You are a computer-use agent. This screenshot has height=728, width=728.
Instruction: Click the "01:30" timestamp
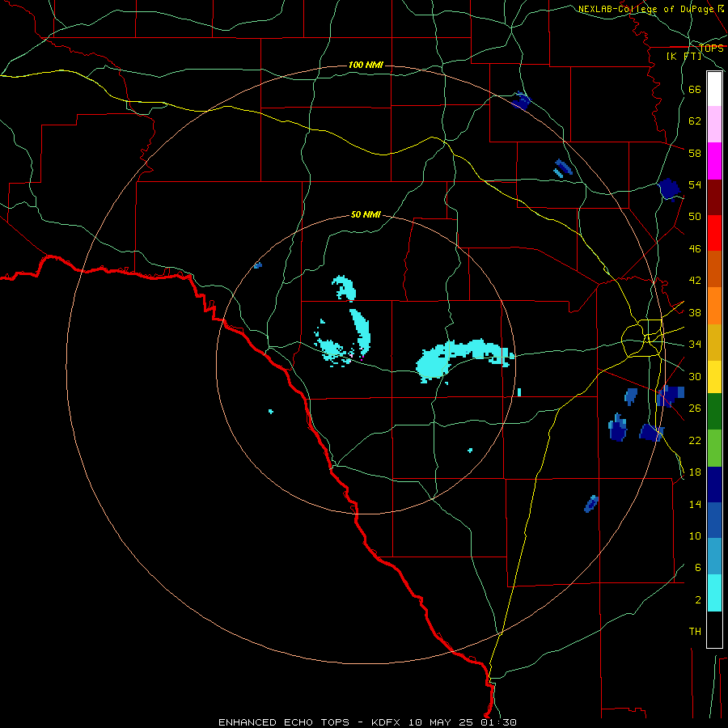(x=499, y=722)
